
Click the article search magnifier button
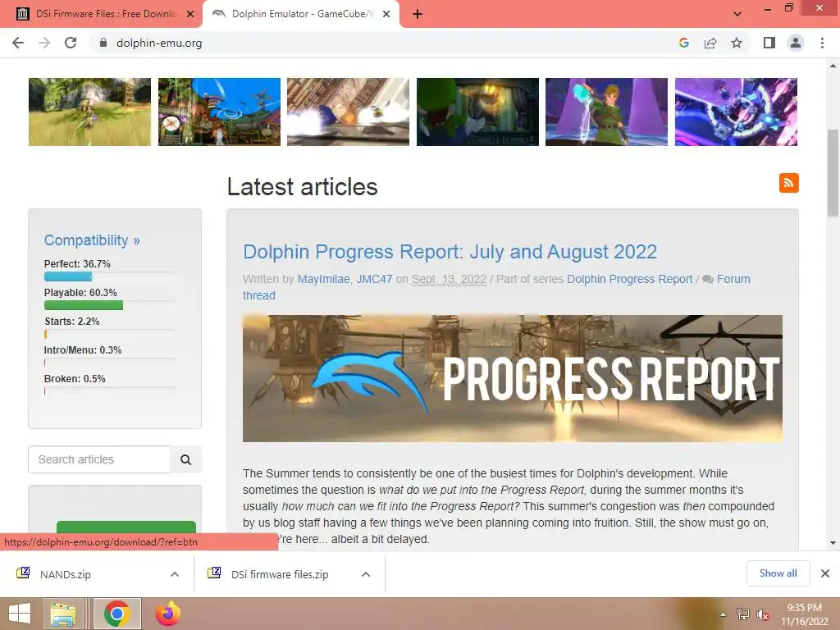click(x=186, y=459)
